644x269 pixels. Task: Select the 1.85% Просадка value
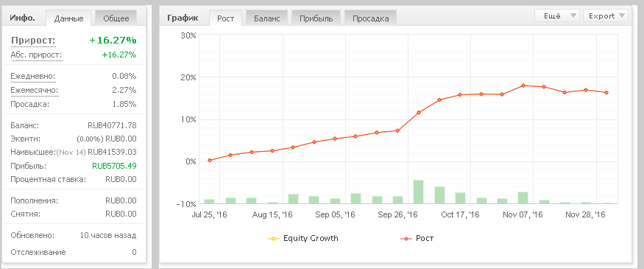(x=124, y=104)
